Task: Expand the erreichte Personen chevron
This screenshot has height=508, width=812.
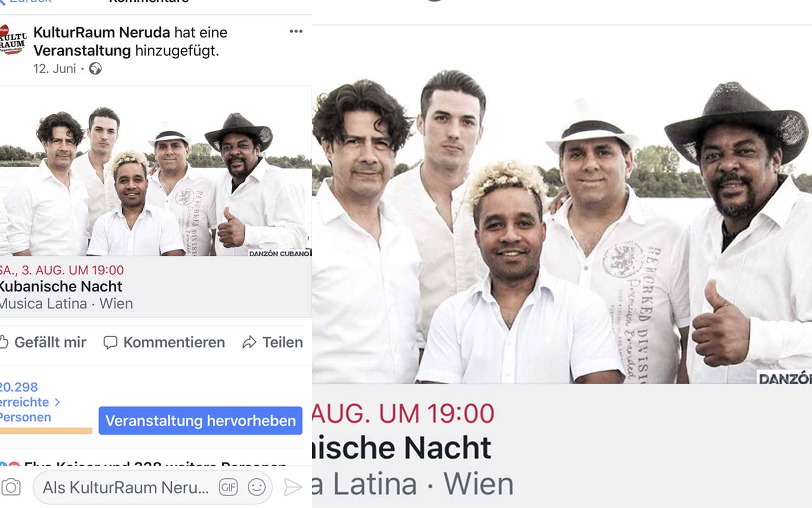Action: (x=57, y=403)
